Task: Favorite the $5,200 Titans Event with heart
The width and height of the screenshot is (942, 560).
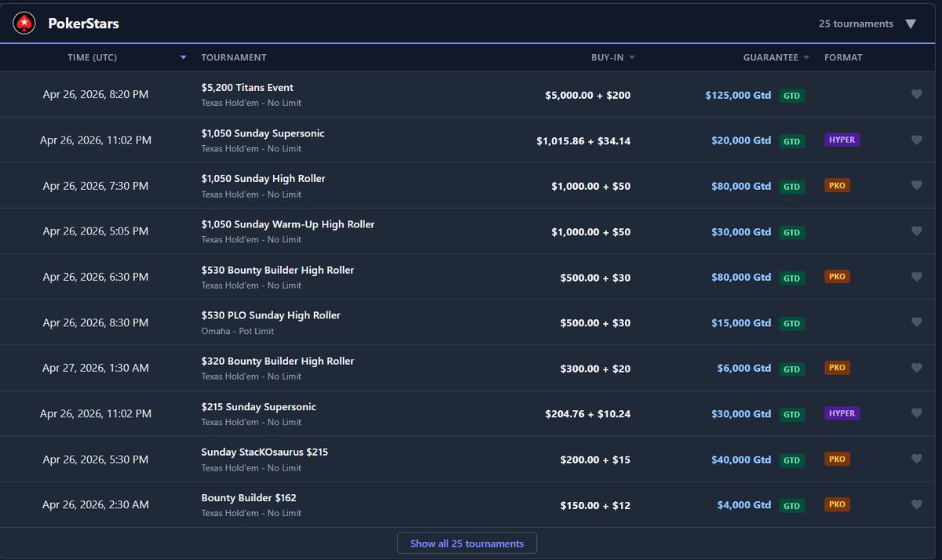Action: [916, 94]
